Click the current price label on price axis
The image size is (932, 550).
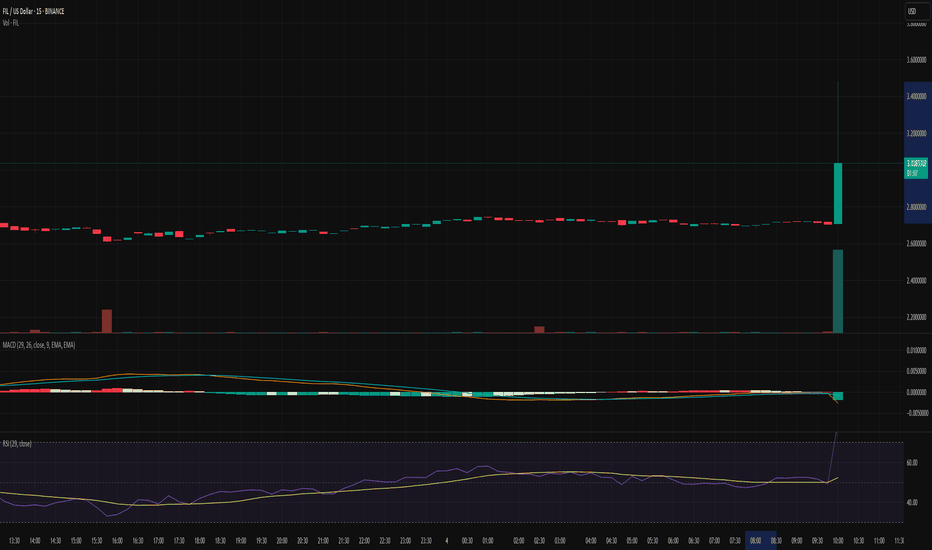click(916, 168)
